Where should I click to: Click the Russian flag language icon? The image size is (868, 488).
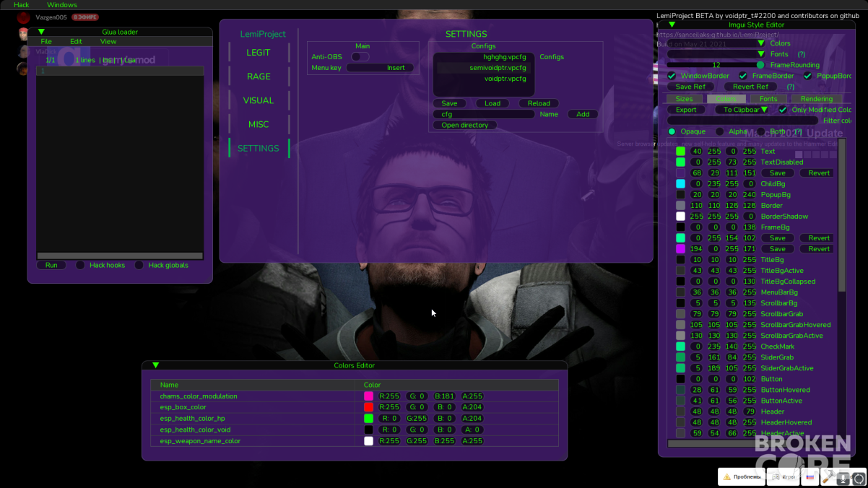[x=810, y=477]
